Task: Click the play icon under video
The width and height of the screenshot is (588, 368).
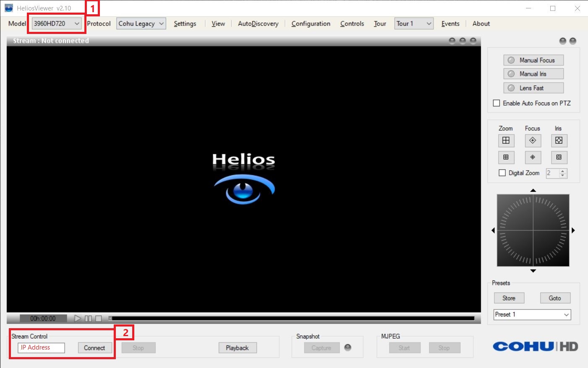Action: pos(78,319)
